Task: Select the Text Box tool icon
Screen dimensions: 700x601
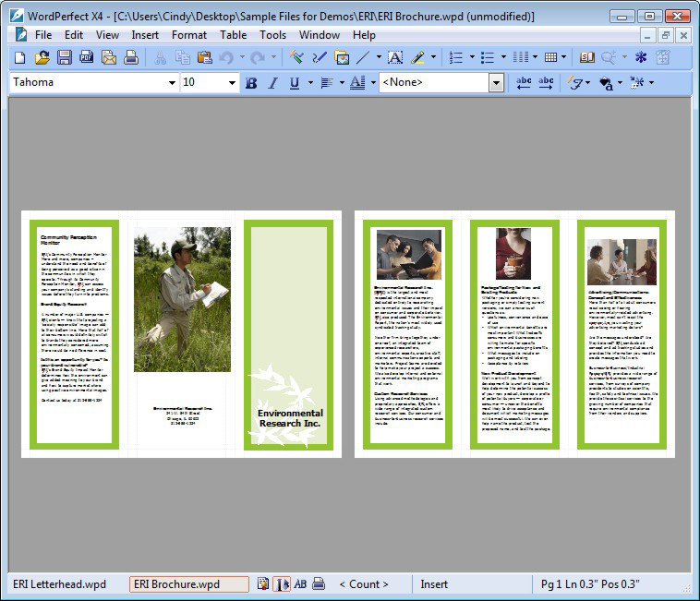Action: point(394,57)
